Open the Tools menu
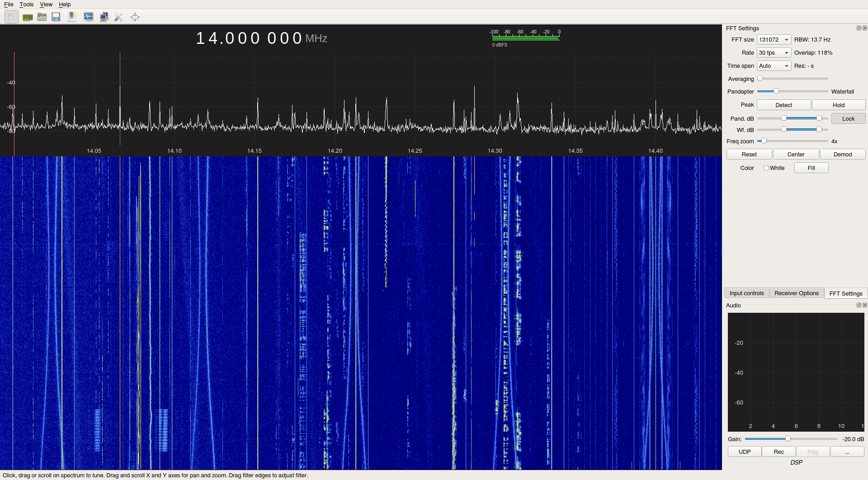 tap(27, 5)
